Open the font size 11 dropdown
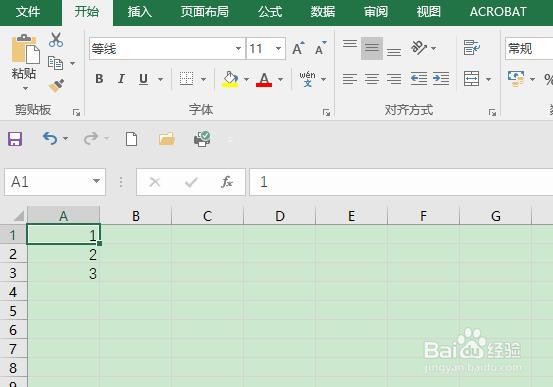553x387 pixels. [278, 48]
